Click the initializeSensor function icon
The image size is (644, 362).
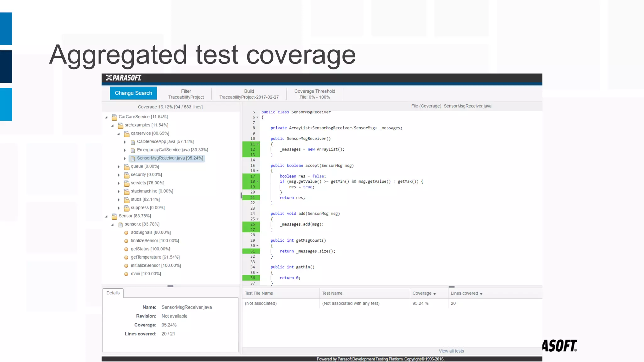click(126, 266)
